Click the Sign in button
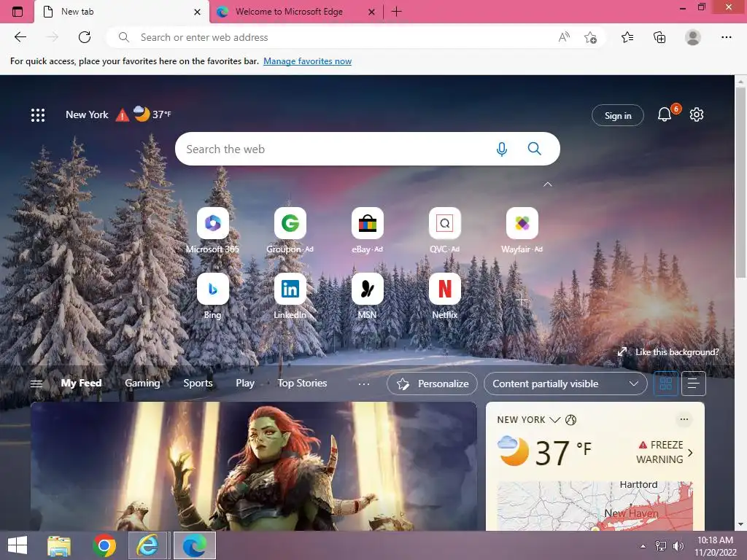The width and height of the screenshot is (747, 560). [x=618, y=116]
